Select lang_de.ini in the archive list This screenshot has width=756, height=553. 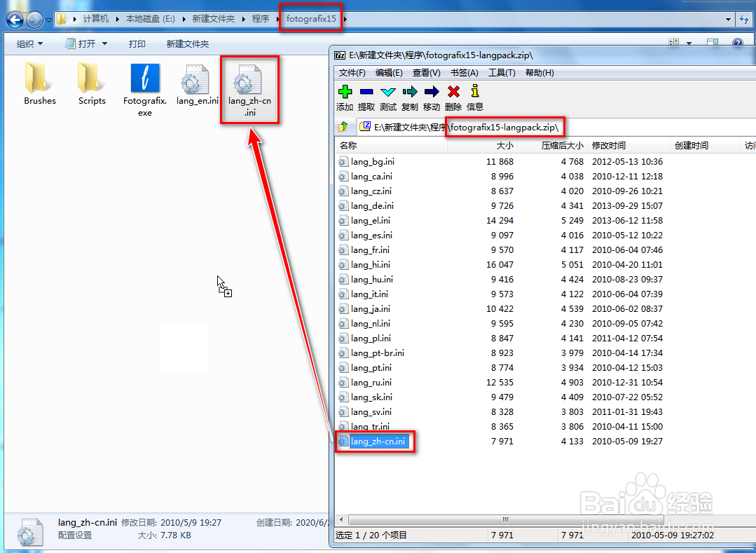372,206
